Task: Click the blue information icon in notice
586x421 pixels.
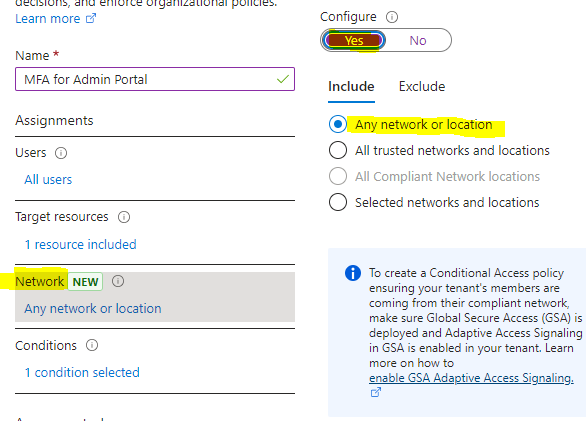Action: [353, 273]
